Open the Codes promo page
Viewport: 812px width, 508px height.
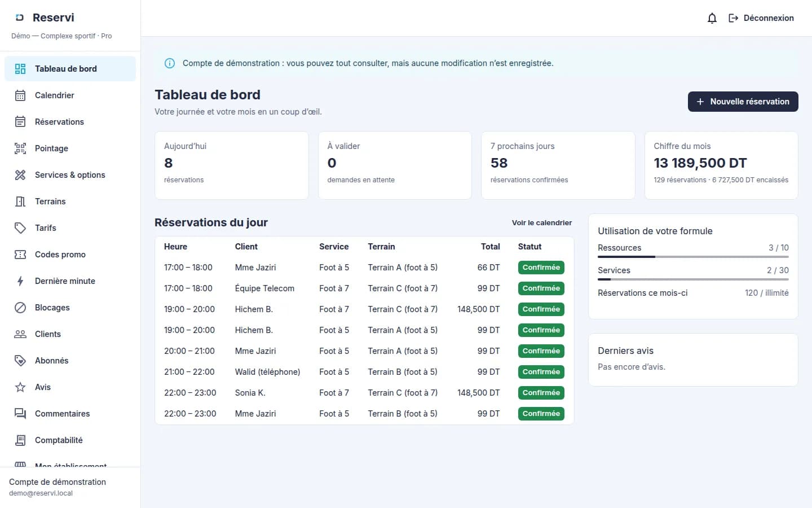click(70, 255)
